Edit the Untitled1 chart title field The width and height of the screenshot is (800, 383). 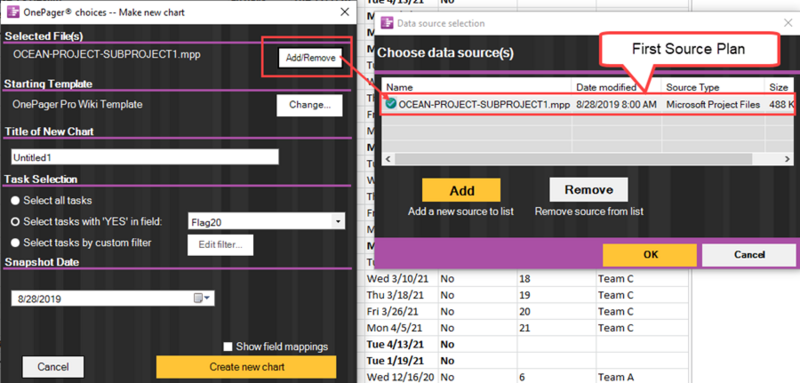pyautogui.click(x=145, y=157)
